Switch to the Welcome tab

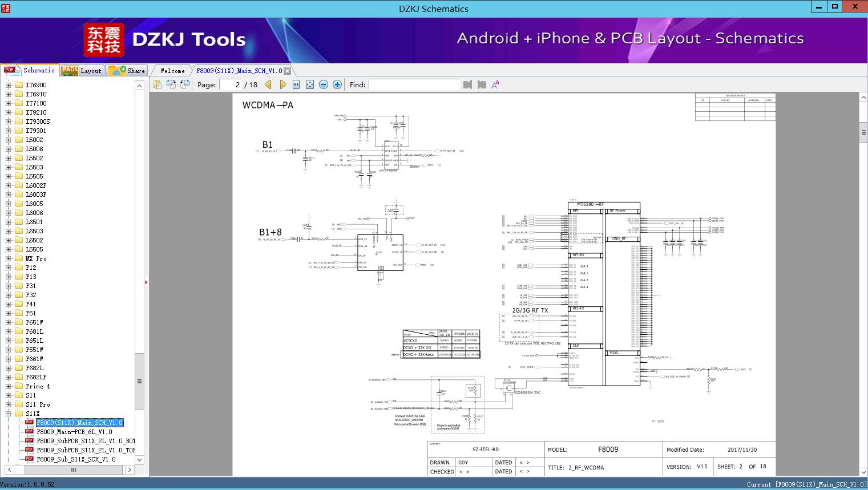tap(172, 71)
